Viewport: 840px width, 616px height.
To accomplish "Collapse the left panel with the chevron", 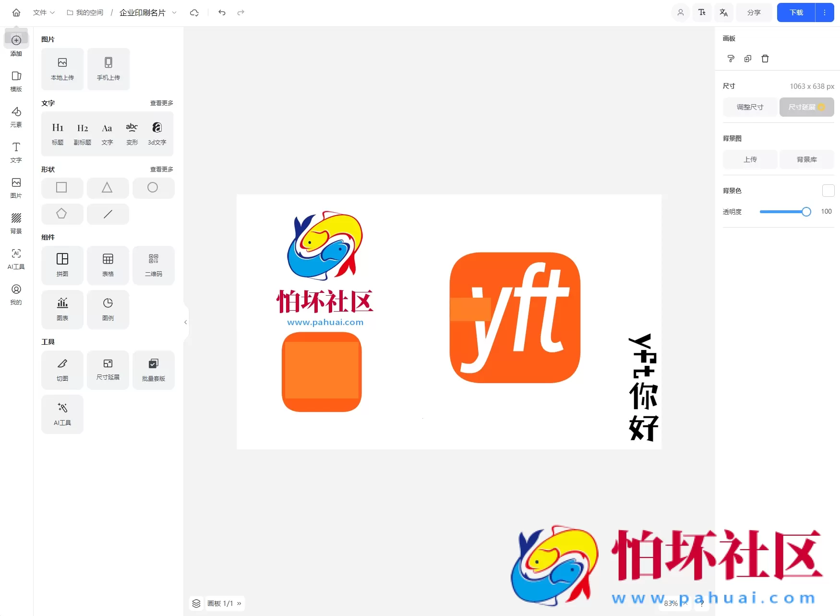I will [x=185, y=322].
